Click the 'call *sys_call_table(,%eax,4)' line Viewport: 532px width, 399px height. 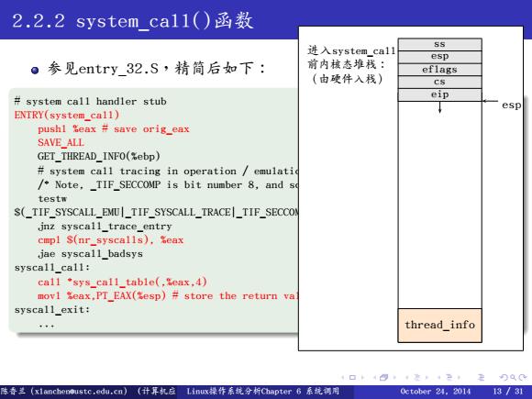(x=122, y=282)
